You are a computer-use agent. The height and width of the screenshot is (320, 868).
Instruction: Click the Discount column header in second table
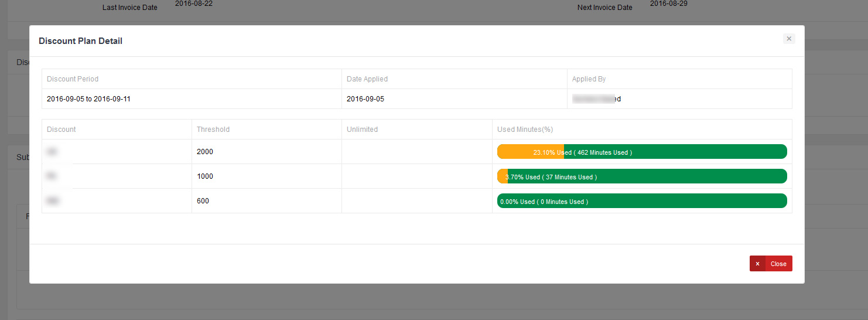click(61, 130)
